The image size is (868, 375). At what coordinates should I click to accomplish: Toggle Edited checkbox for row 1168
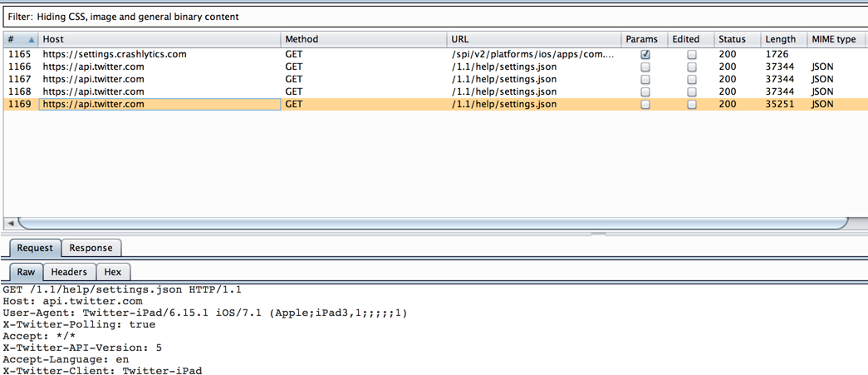coord(691,92)
